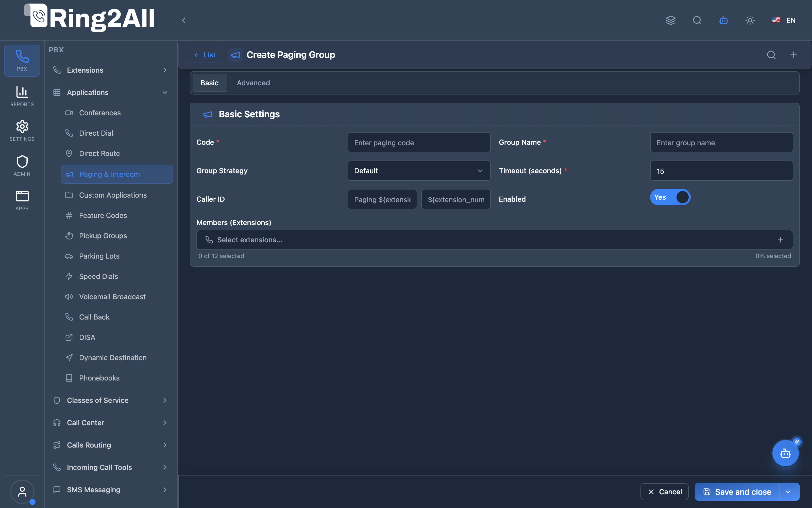The height and width of the screenshot is (508, 812).
Task: Click the search icon in Create Paging Group bar
Action: click(x=771, y=55)
